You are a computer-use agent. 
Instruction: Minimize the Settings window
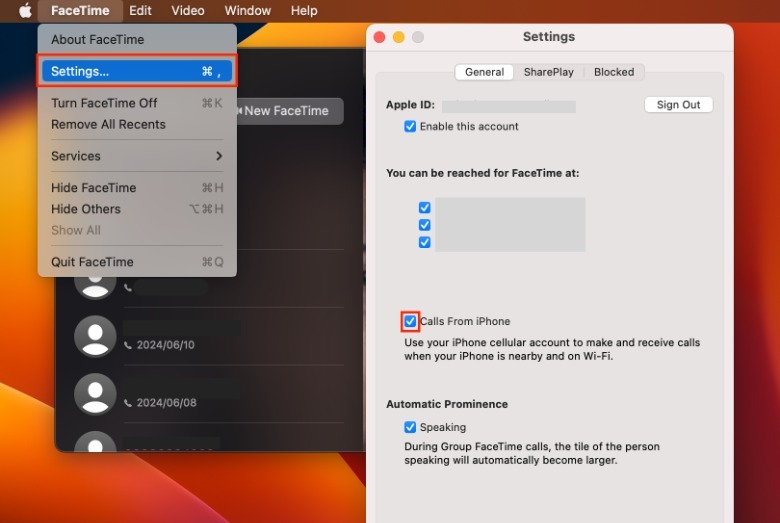[398, 37]
